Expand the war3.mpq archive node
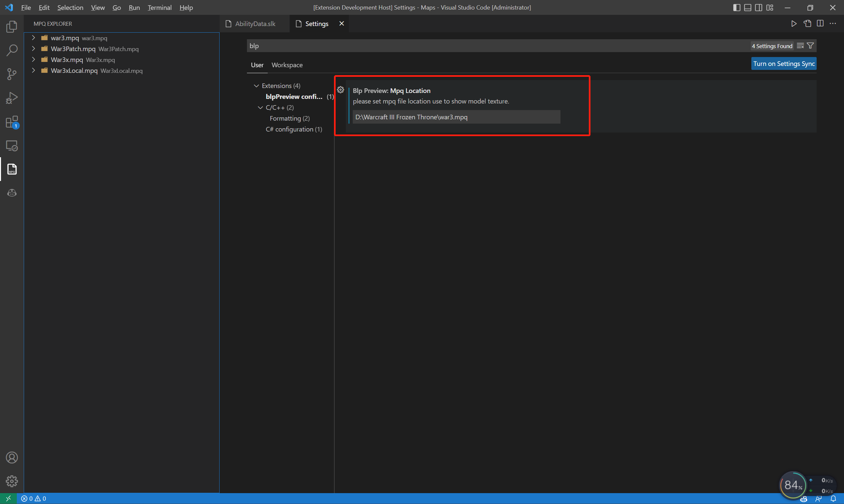The width and height of the screenshot is (844, 504). pos(33,38)
